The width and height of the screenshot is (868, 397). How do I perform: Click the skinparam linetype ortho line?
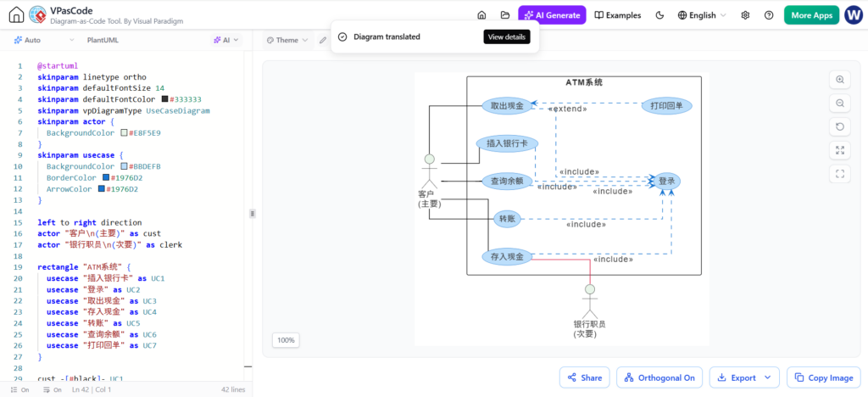(x=92, y=77)
